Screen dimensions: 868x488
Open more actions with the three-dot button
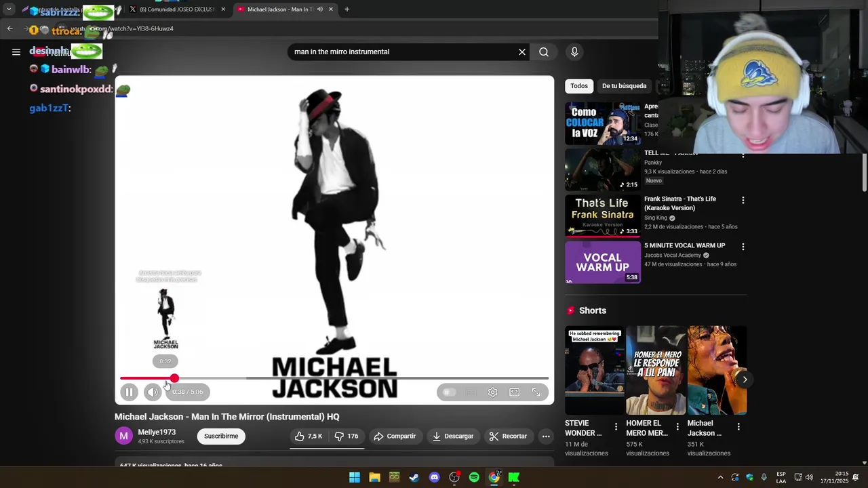point(546,436)
